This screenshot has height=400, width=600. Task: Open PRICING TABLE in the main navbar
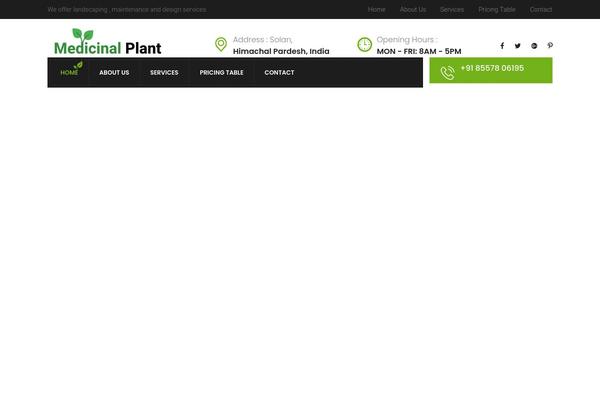[221, 72]
